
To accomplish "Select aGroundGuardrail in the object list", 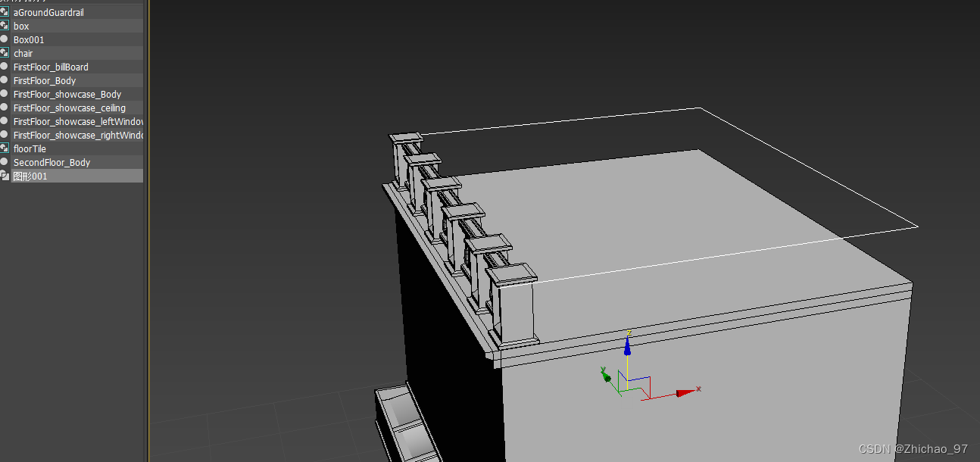I will pos(48,12).
